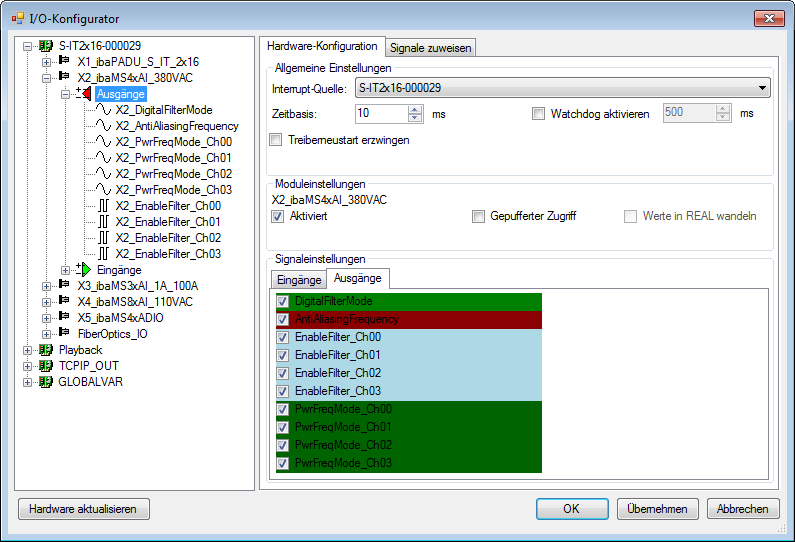Select PwrFreqMode_Ch03 row in signal list

coord(409,463)
